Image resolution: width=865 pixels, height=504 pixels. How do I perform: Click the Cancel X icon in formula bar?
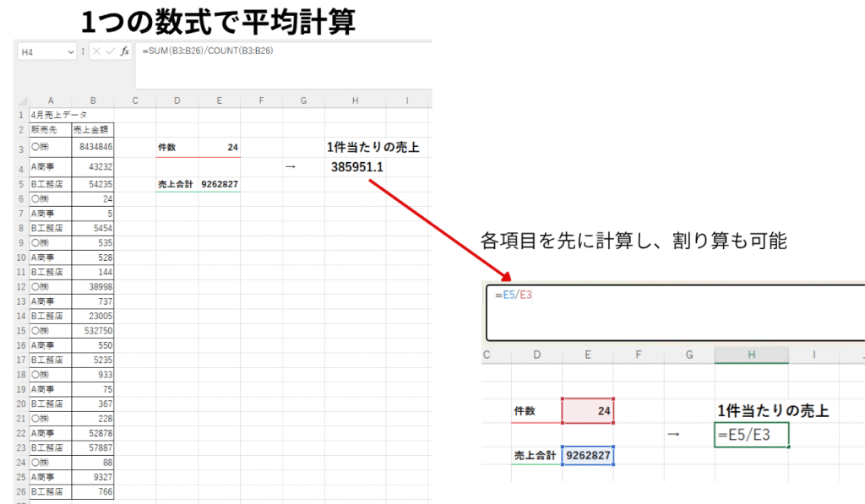[97, 51]
